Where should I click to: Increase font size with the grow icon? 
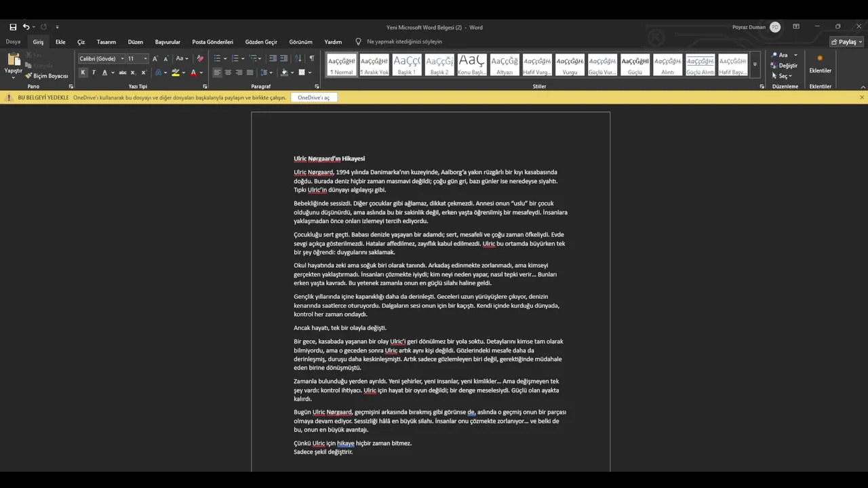pos(155,59)
